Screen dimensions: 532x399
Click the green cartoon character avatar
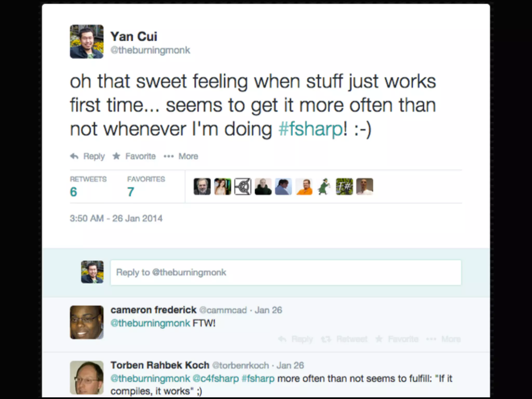pyautogui.click(x=324, y=187)
